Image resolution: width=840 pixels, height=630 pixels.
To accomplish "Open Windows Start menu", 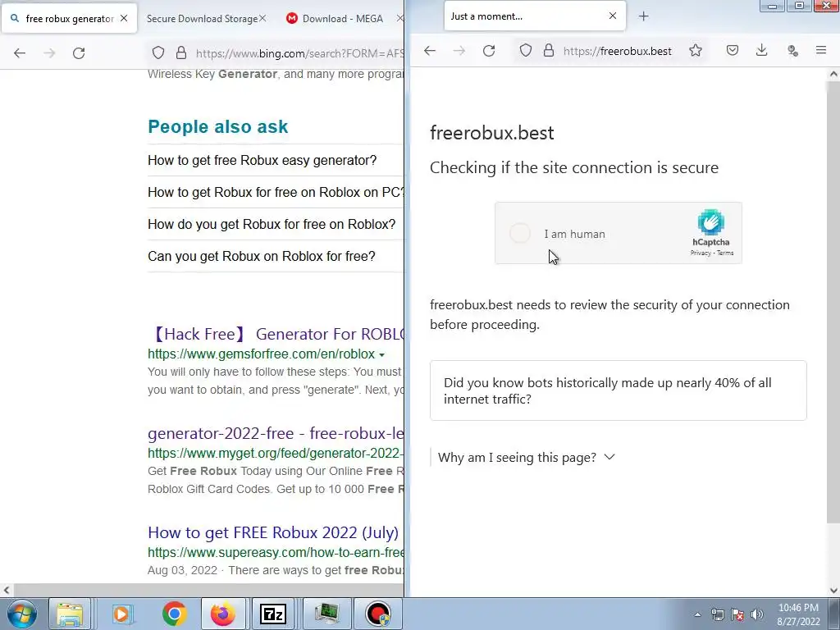I will click(22, 614).
